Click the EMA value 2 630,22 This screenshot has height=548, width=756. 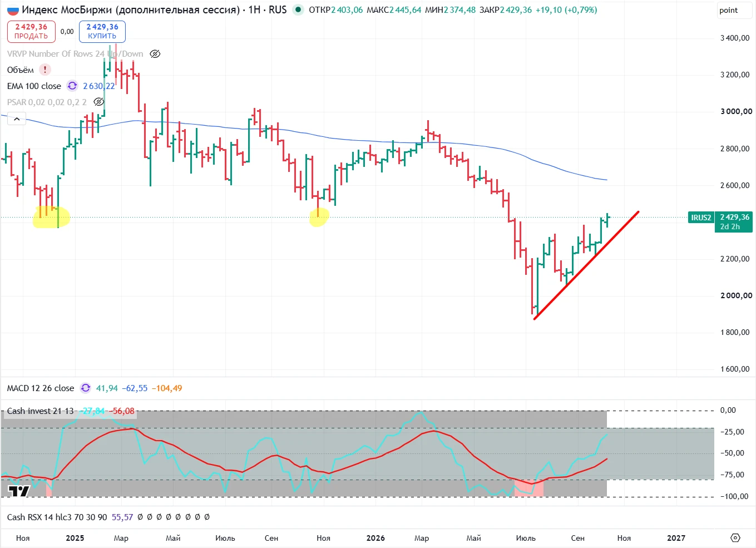point(99,86)
